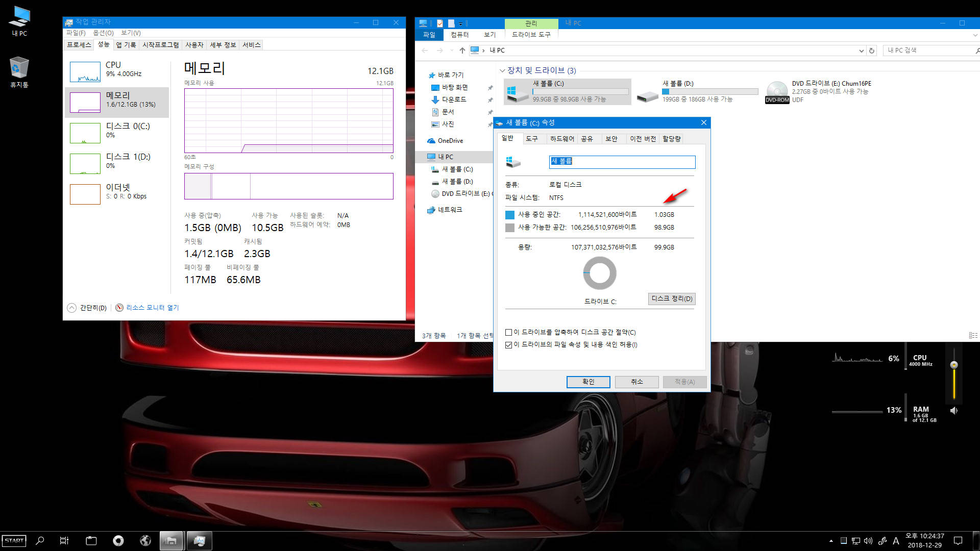The width and height of the screenshot is (980, 551).
Task: Uncheck file content indexing checkbox
Action: [x=508, y=345]
